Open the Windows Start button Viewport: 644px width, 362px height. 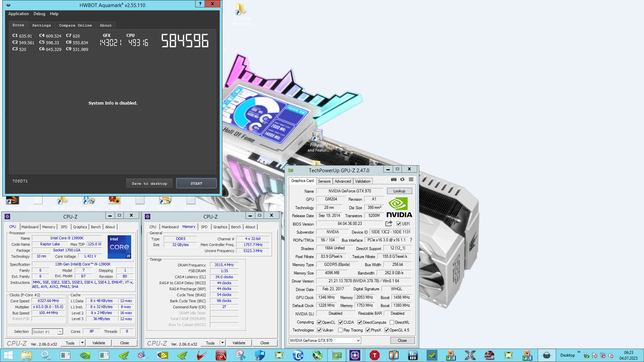[8, 355]
